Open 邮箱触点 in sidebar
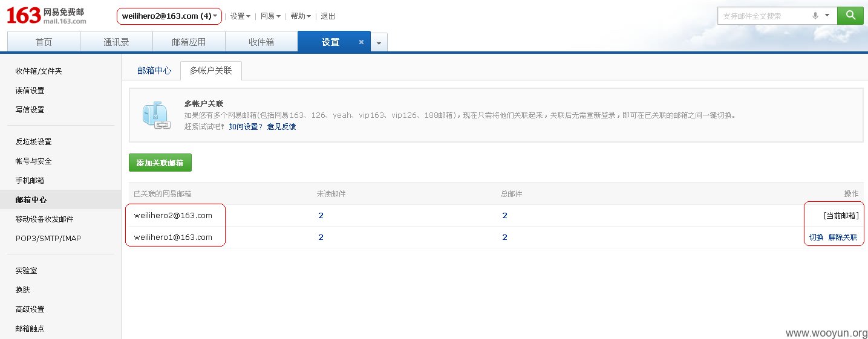This screenshot has width=868, height=339. pos(30,329)
